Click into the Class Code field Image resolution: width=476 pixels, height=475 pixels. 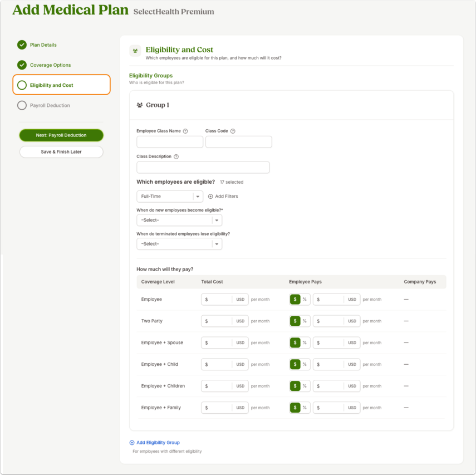[x=239, y=142]
